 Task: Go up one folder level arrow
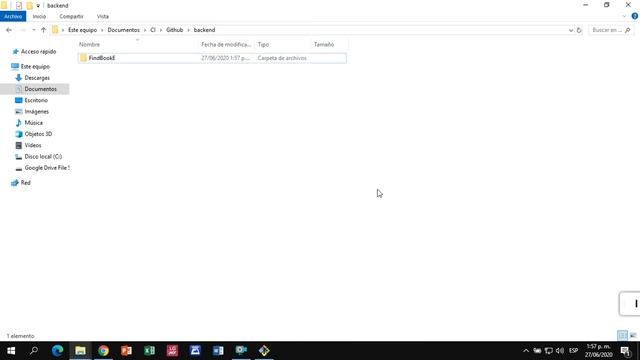[x=43, y=30]
